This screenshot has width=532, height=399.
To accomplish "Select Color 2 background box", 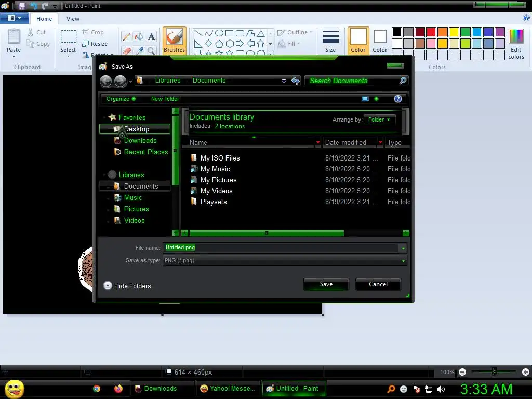I will 380,41.
